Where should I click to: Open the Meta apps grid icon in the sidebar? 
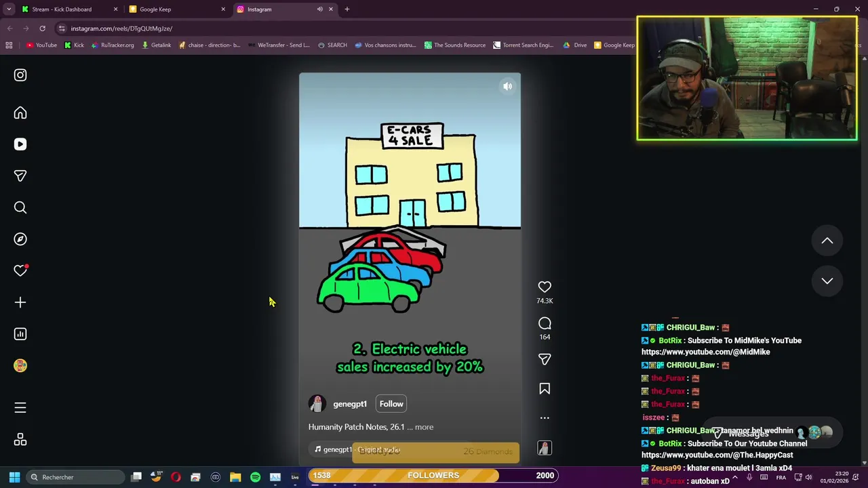pos(20,440)
